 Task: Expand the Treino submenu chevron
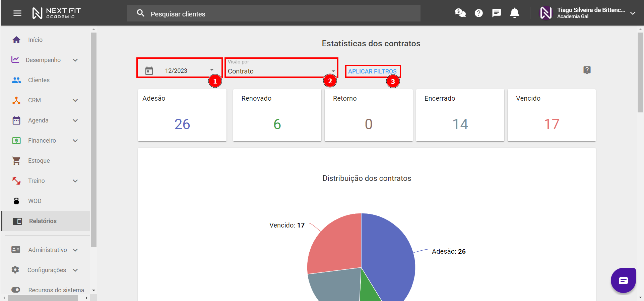point(75,181)
